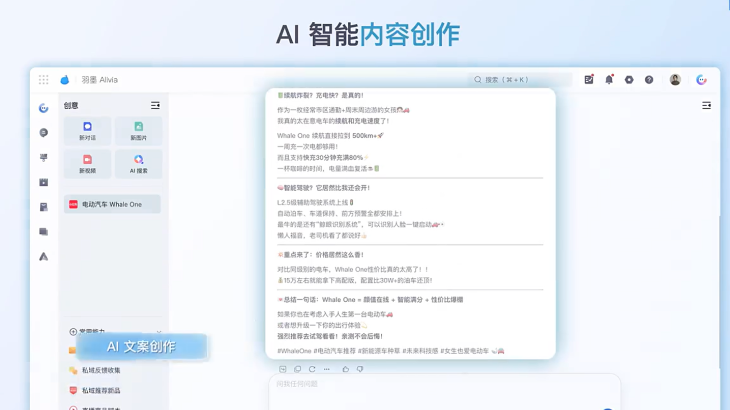Image resolution: width=730 pixels, height=410 pixels.
Task: Select the document icon in left rail
Action: 43,207
